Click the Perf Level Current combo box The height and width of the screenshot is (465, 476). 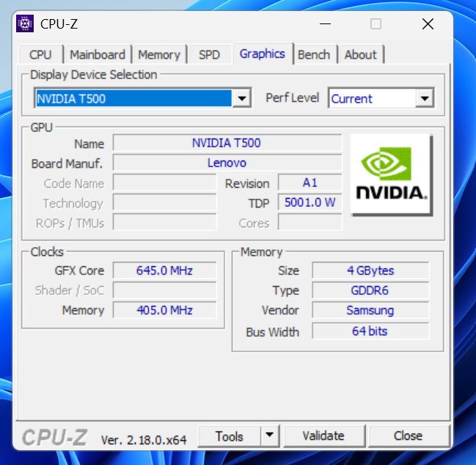tap(381, 98)
